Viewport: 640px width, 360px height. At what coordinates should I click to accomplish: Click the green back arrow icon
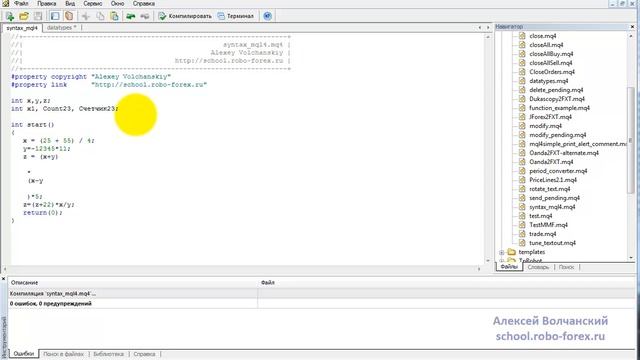[131, 16]
